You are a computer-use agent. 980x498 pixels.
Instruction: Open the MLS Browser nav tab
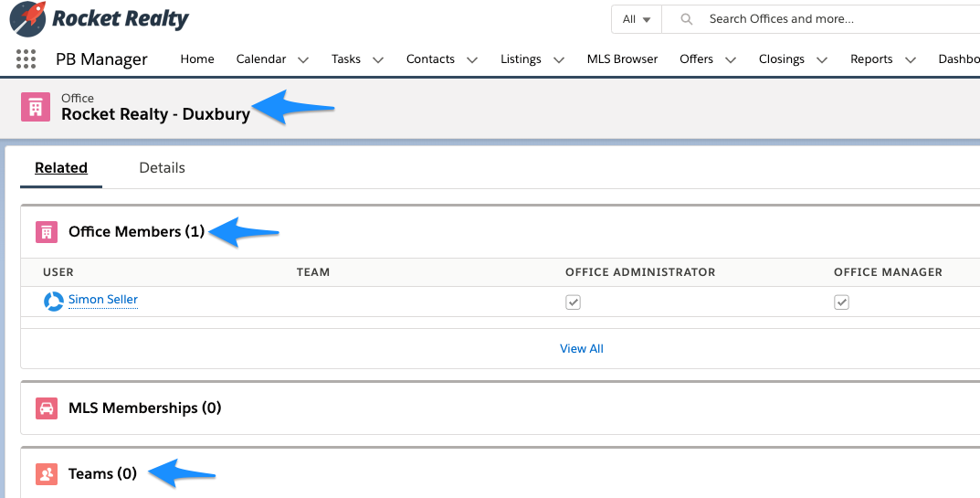pyautogui.click(x=623, y=58)
